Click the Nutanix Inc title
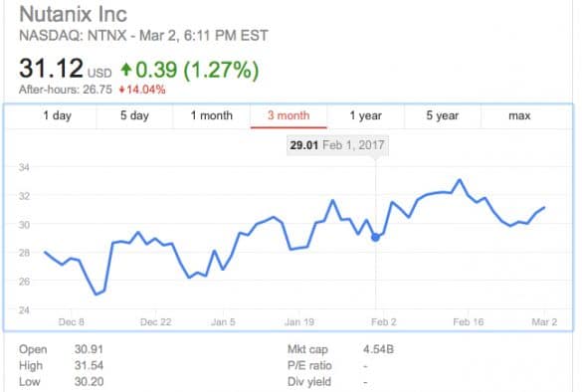Screen dimensions: 582x392 point(73,15)
